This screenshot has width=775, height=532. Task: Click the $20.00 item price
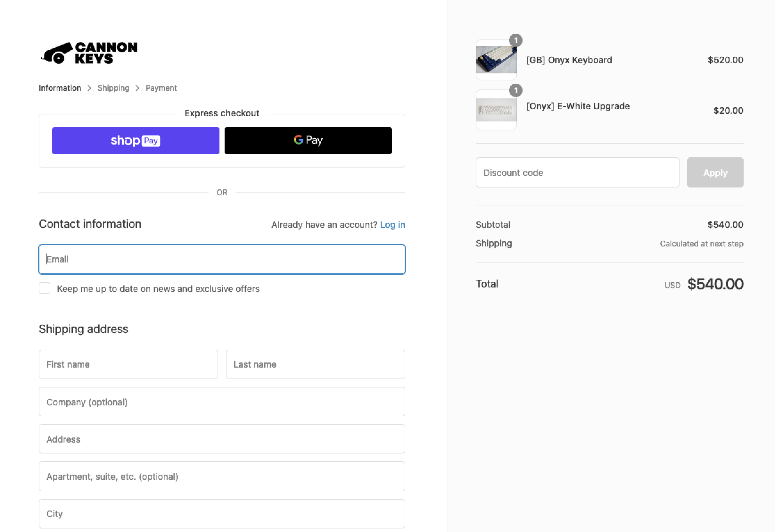728,110
